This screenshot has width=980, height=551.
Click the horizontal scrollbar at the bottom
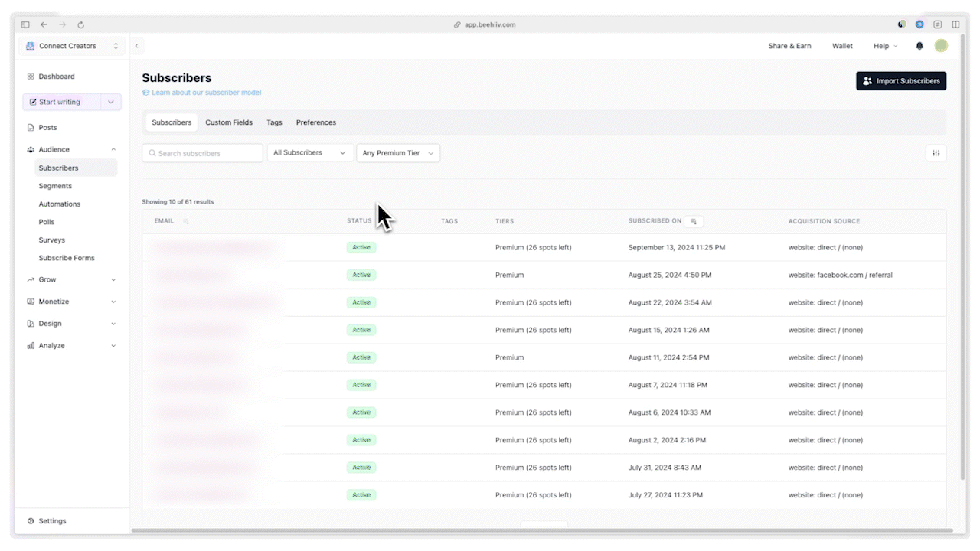click(542, 530)
